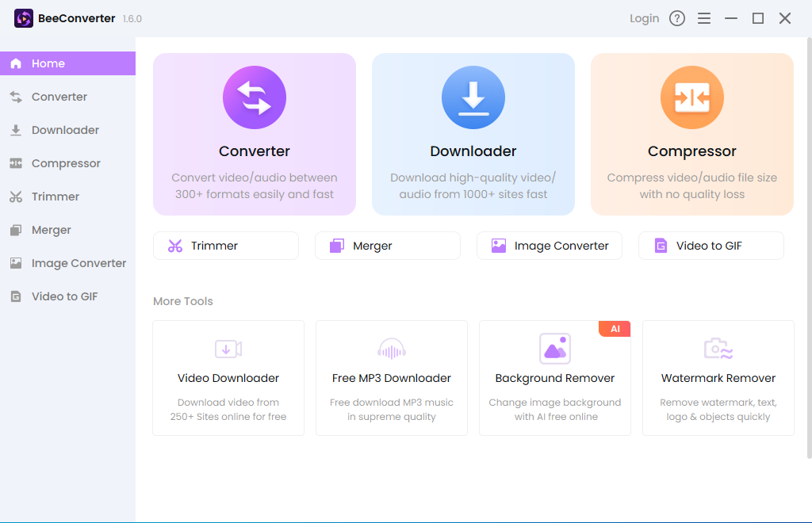Screen dimensions: 812x523
Task: Click the Video Downloader camera icon
Action: [x=228, y=349]
